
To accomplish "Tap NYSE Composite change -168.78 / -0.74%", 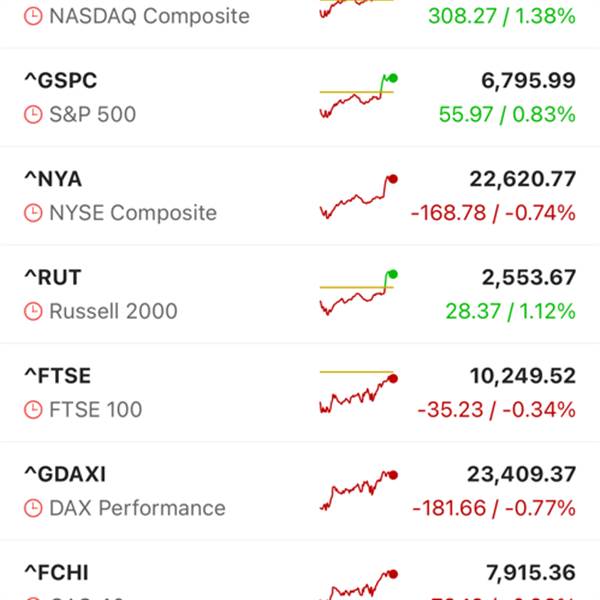I will click(493, 213).
